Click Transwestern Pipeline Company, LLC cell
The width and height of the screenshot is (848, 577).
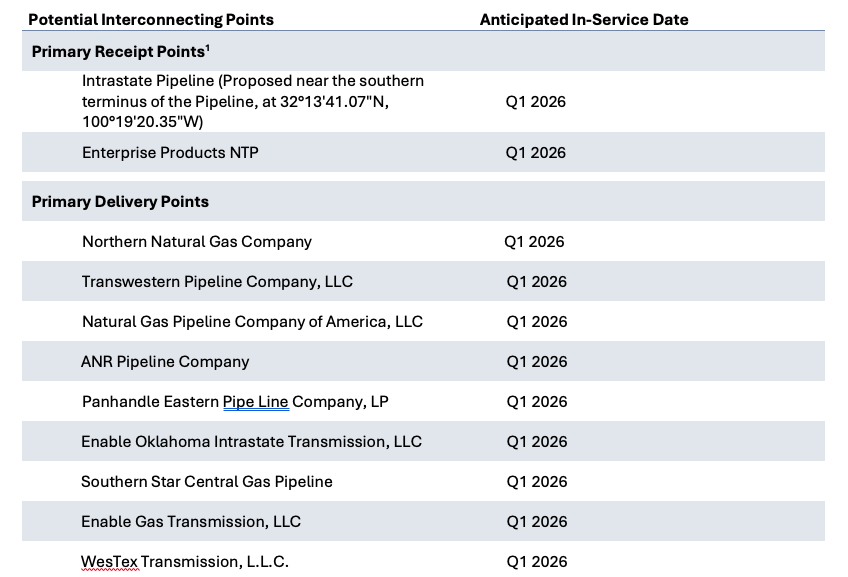click(217, 282)
